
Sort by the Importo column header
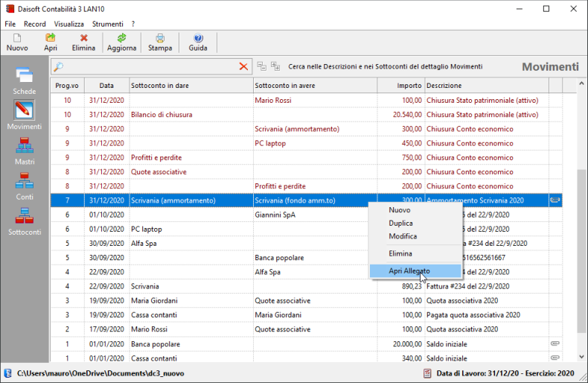(x=401, y=86)
